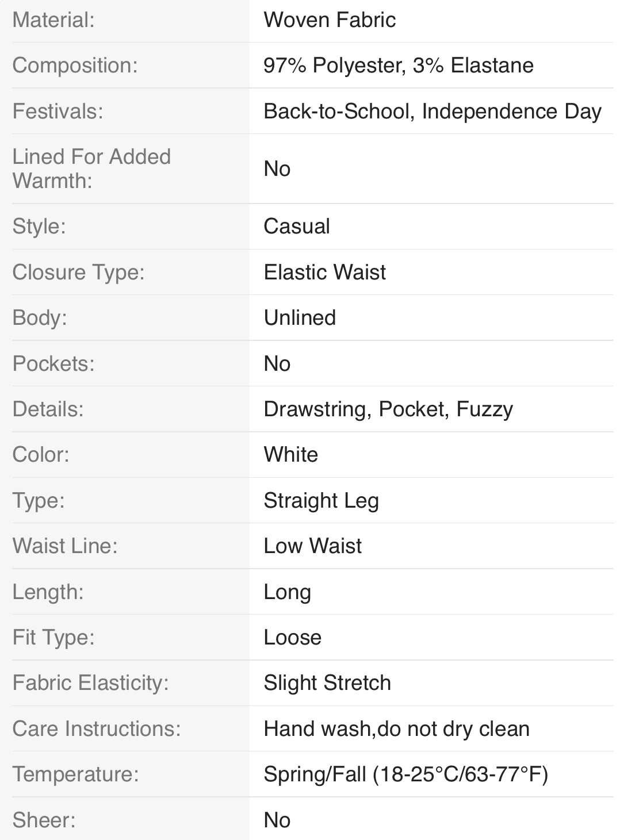The width and height of the screenshot is (620, 840).
Task: Click the "Elastic Waist" closure type value
Action: [x=324, y=272]
